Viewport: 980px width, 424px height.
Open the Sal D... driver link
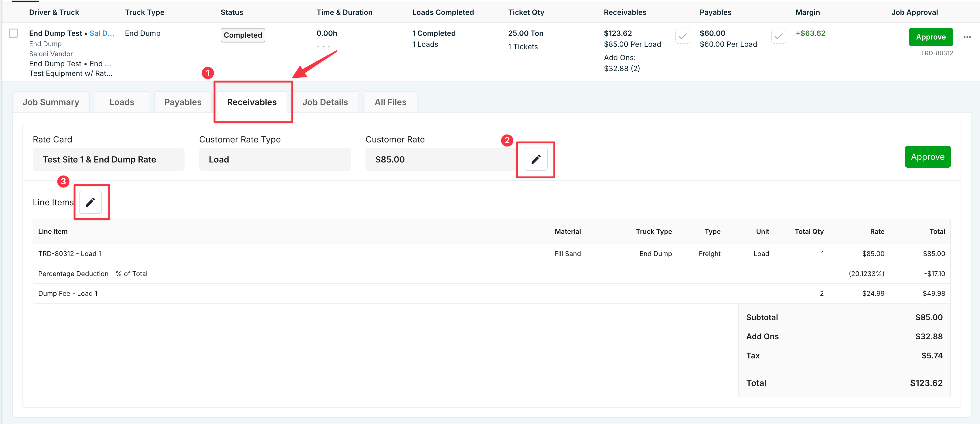coord(102,33)
